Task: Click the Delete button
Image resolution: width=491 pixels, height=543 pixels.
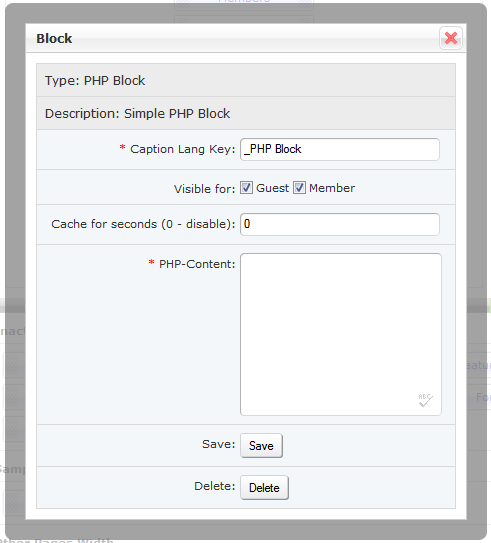Action: click(264, 488)
